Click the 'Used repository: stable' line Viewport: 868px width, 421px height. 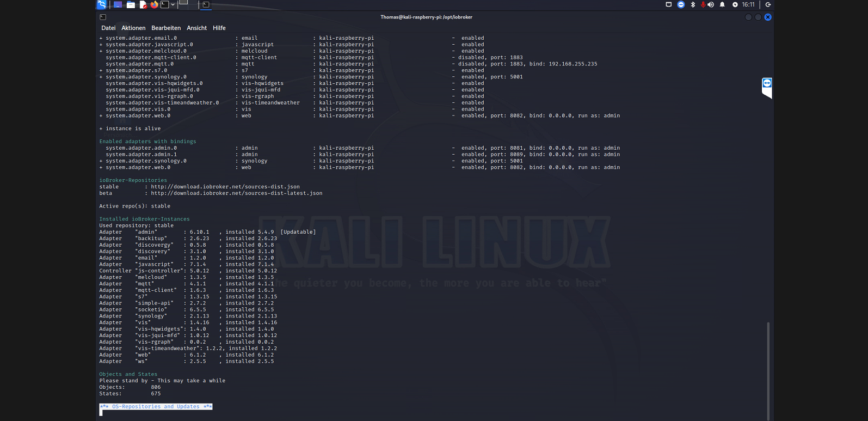[x=136, y=225]
